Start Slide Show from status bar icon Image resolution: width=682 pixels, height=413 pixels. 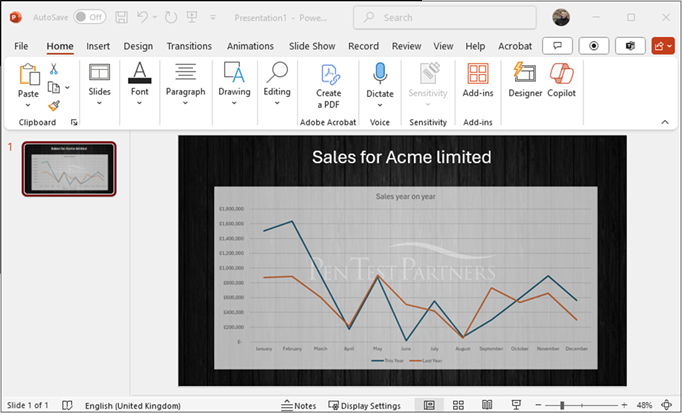point(516,405)
